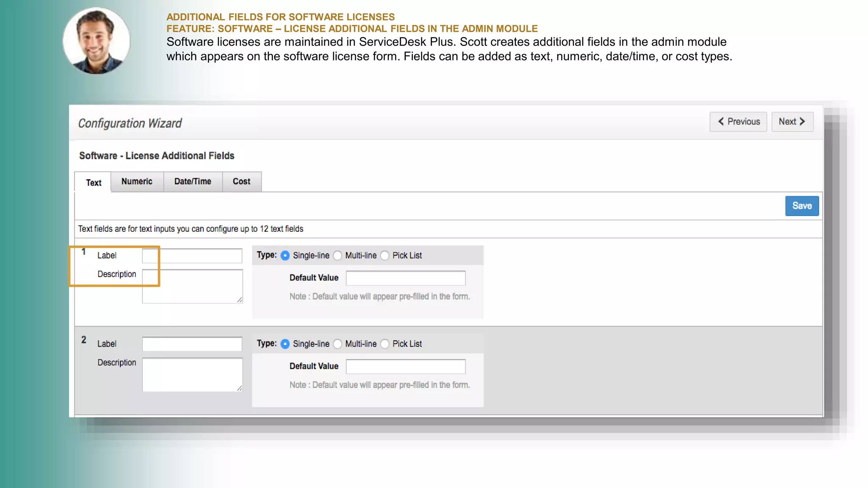Select Multi-line type for field 2

(338, 344)
